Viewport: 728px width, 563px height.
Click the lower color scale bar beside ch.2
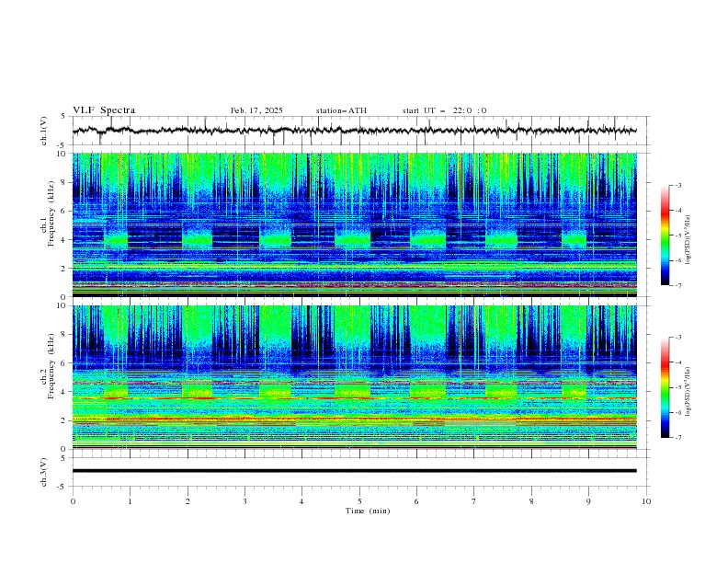click(665, 387)
